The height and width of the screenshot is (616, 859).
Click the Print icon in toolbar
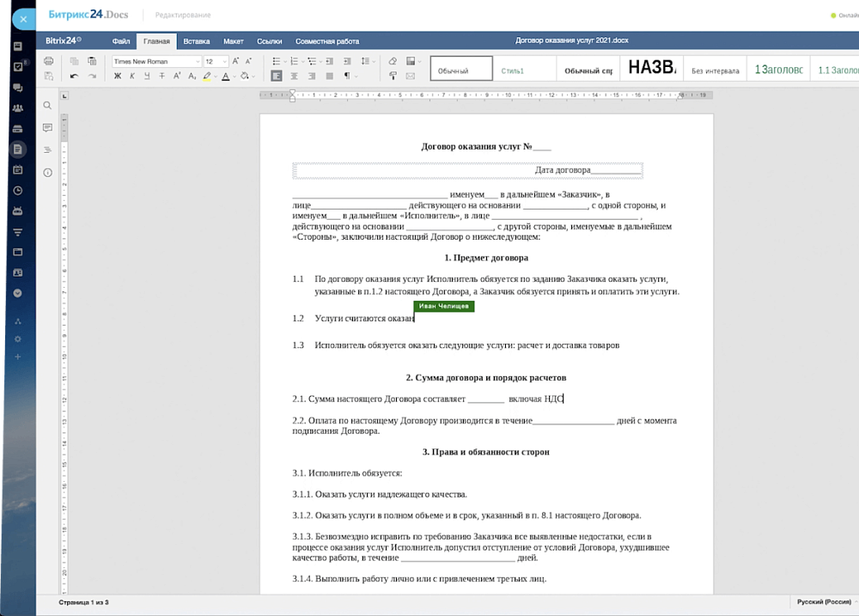coord(48,61)
